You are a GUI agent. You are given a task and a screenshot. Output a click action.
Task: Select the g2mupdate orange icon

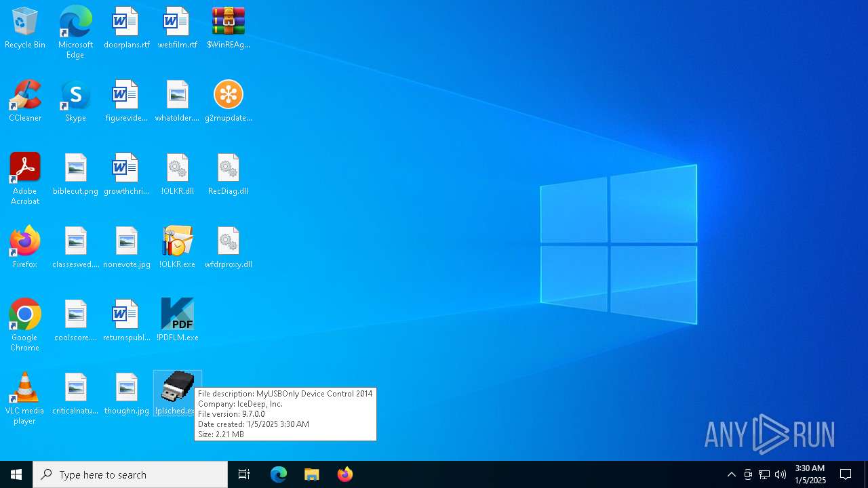[229, 102]
